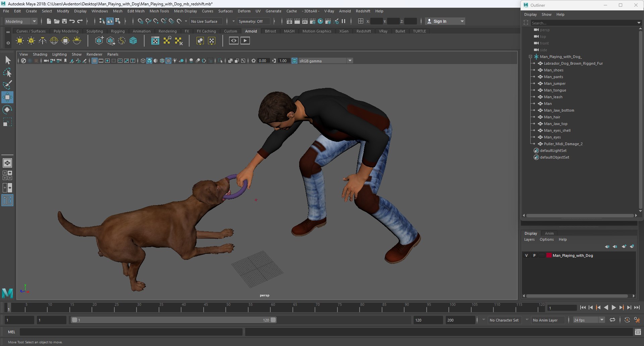
Task: Create Arnold area light shelf icon
Action: click(x=20, y=41)
